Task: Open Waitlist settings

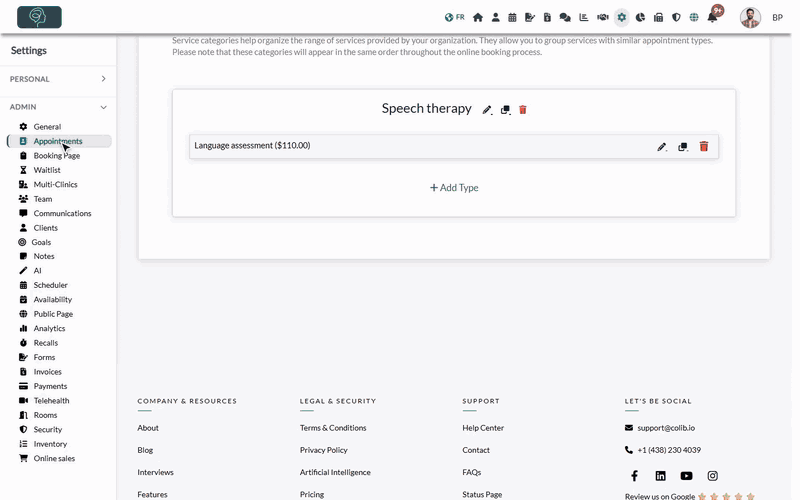Action: (47, 170)
